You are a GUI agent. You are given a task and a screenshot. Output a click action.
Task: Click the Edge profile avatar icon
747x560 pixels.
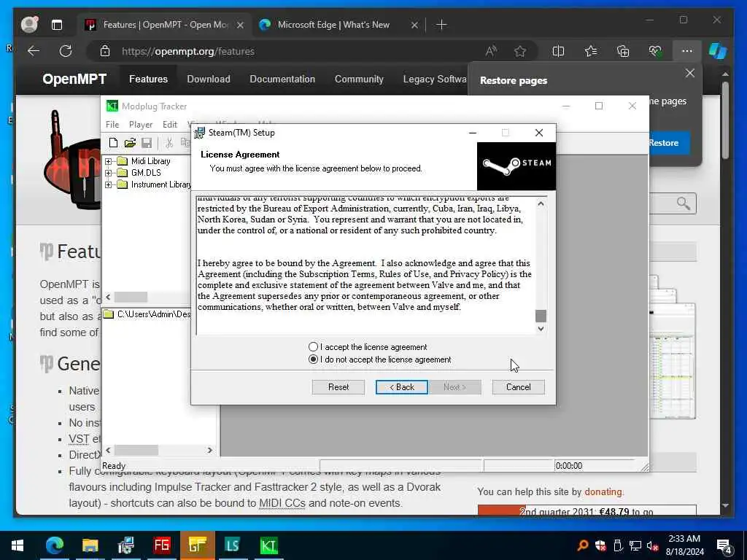[x=29, y=24]
